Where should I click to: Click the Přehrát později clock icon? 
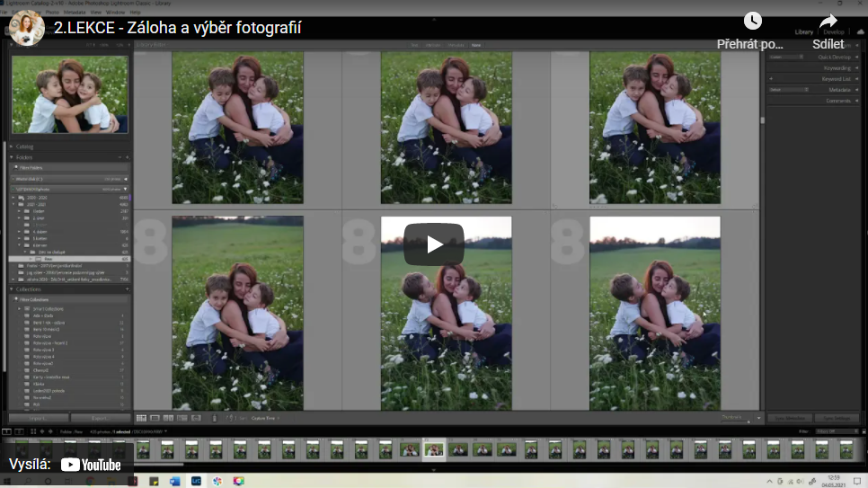[x=752, y=21]
